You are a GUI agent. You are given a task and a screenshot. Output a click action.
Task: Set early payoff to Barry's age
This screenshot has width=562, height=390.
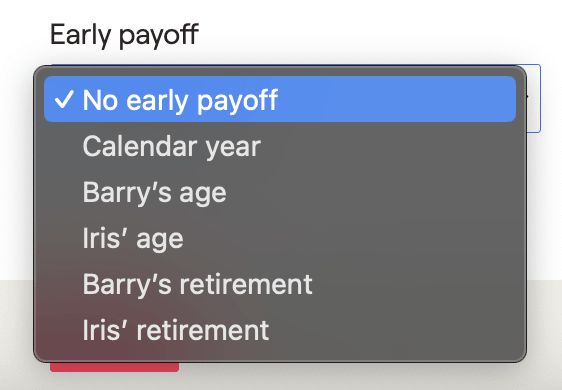pyautogui.click(x=280, y=192)
